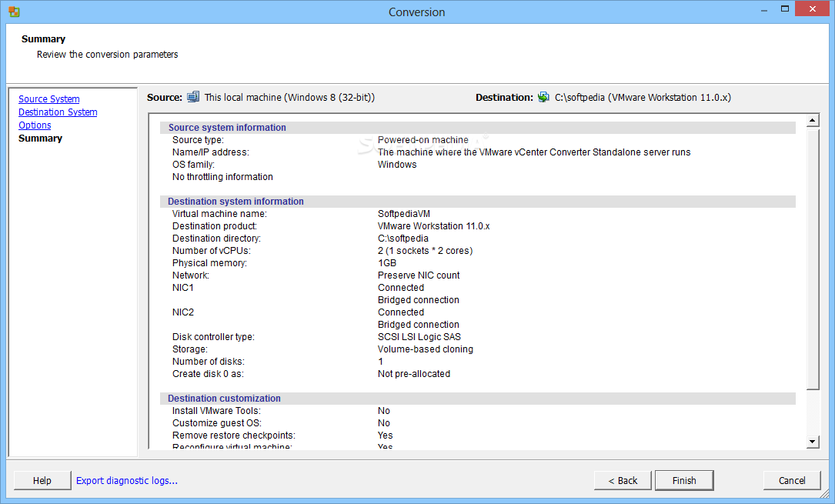Close the Conversion window
This screenshot has height=504, width=835.
[x=812, y=9]
